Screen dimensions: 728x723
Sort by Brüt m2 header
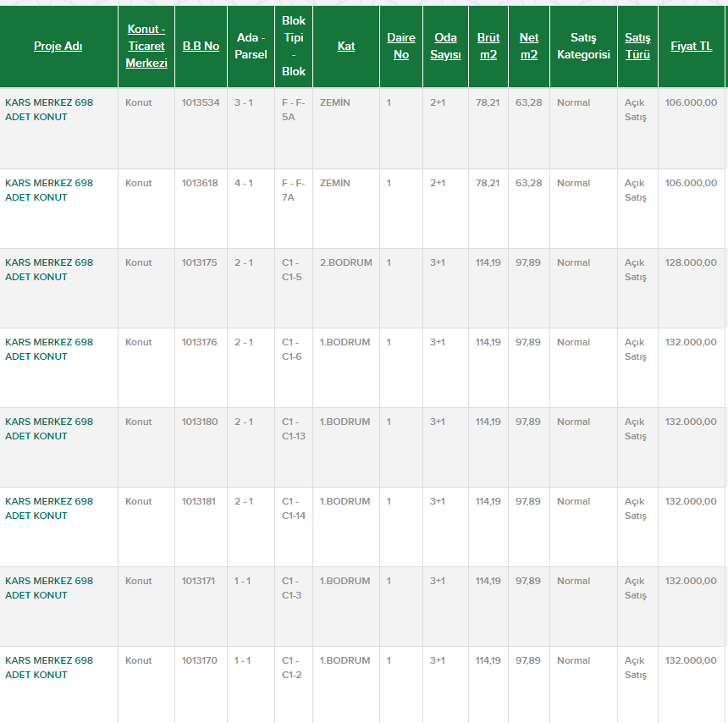click(488, 46)
